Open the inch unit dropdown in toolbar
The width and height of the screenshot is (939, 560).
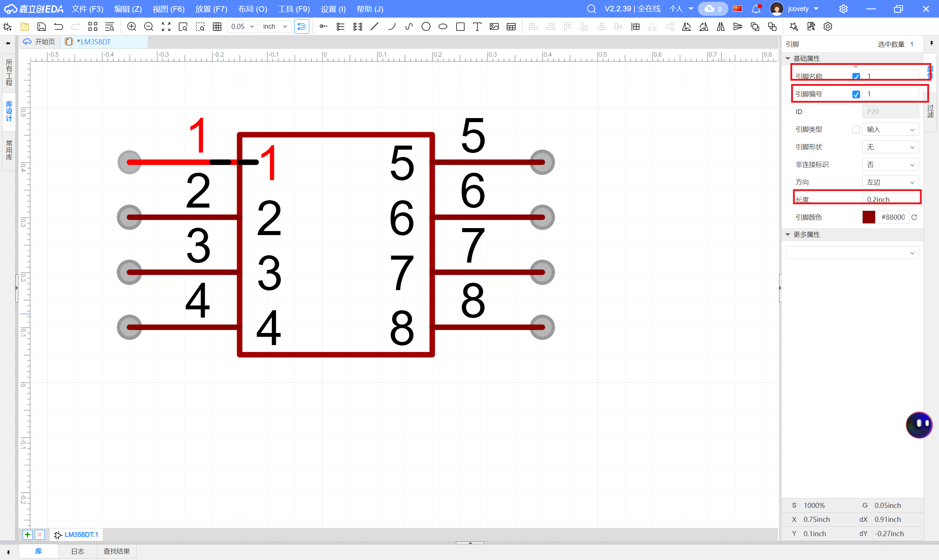click(275, 26)
